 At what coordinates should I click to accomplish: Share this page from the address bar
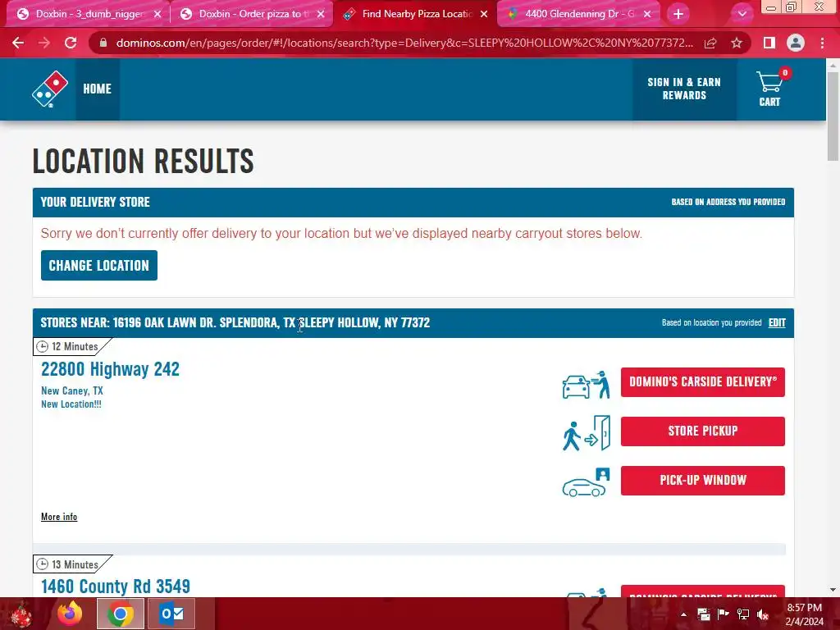[710, 43]
